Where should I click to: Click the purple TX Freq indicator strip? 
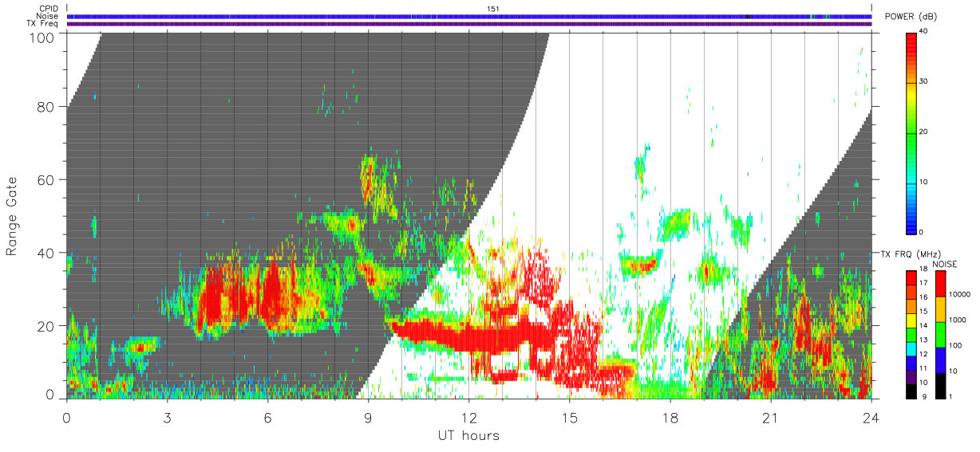pyautogui.click(x=469, y=24)
